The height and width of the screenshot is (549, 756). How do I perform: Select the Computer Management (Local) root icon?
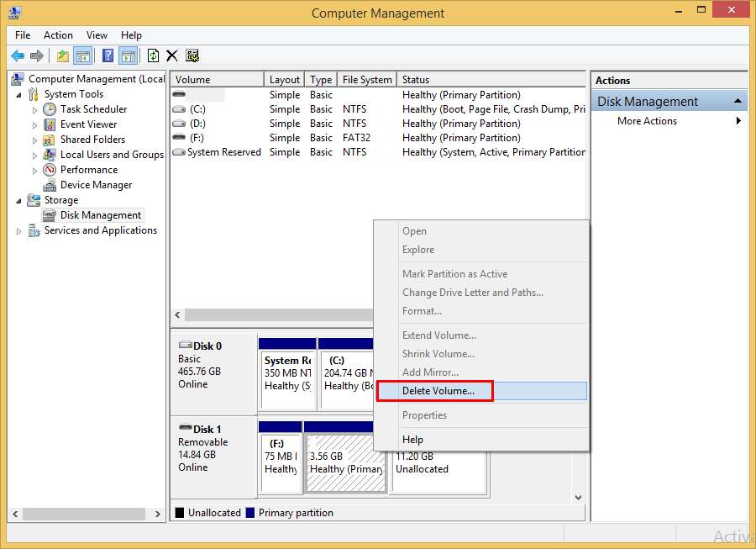tap(18, 79)
